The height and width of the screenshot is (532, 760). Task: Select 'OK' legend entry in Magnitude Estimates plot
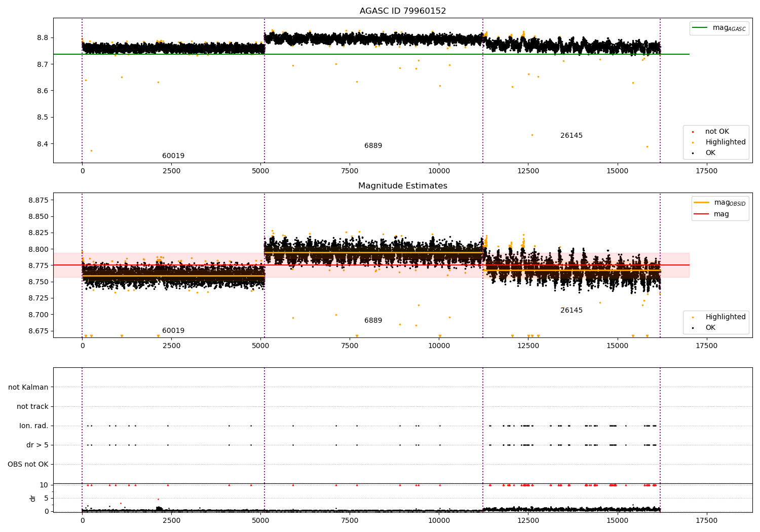[710, 328]
